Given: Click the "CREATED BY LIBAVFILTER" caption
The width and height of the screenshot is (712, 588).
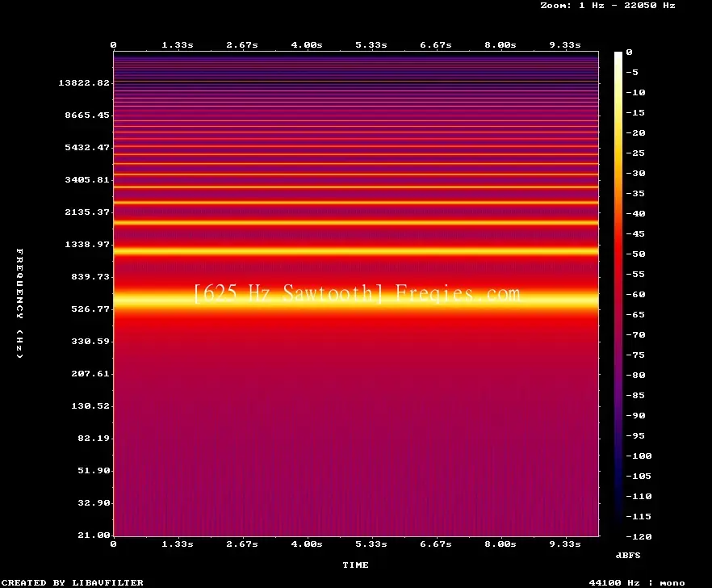Looking at the screenshot, I should [x=72, y=582].
